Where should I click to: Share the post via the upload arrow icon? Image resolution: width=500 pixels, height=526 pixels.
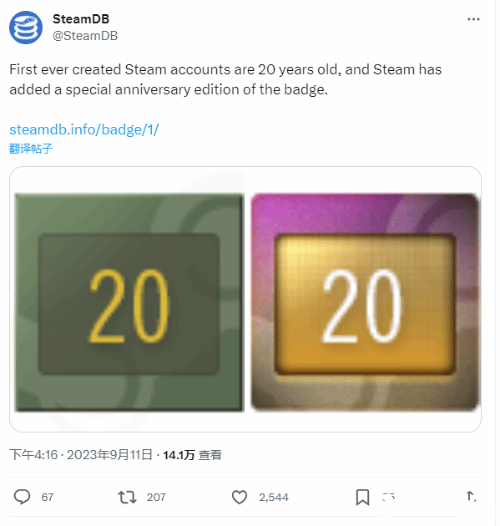471,496
